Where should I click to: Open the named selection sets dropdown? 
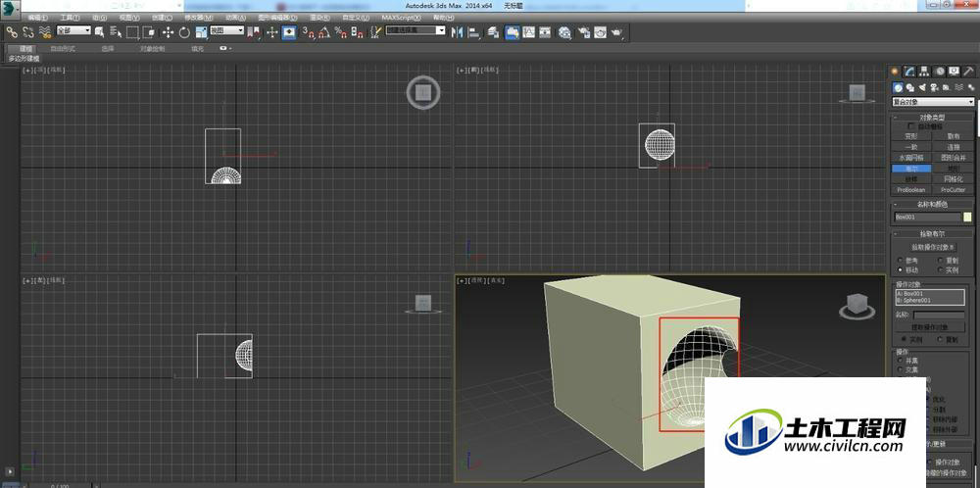(x=416, y=30)
